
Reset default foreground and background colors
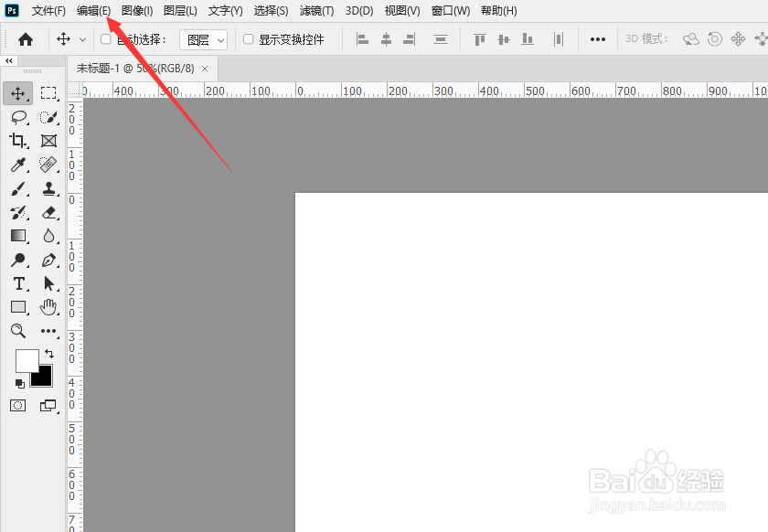[19, 384]
